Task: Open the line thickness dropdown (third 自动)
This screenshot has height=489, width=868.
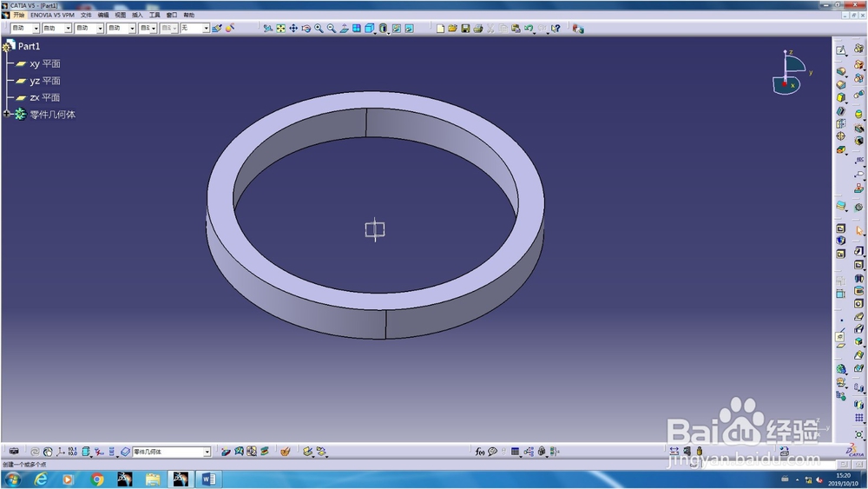Action: pyautogui.click(x=89, y=29)
